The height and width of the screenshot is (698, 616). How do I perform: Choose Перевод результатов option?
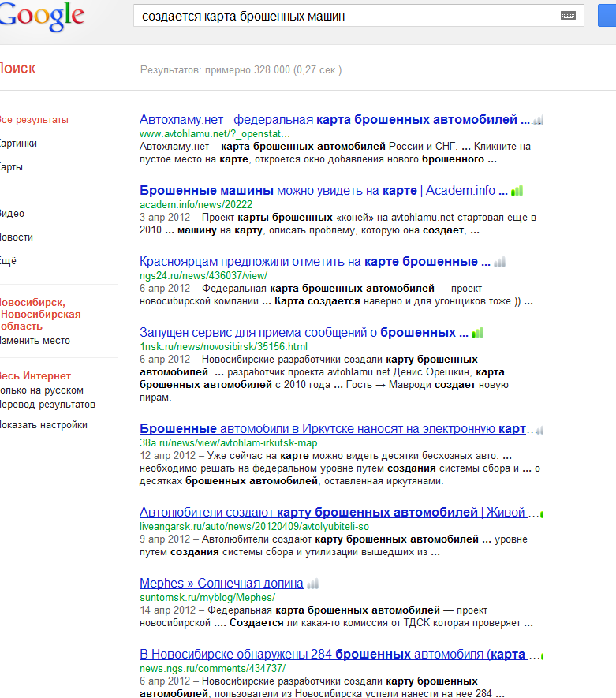pos(47,405)
